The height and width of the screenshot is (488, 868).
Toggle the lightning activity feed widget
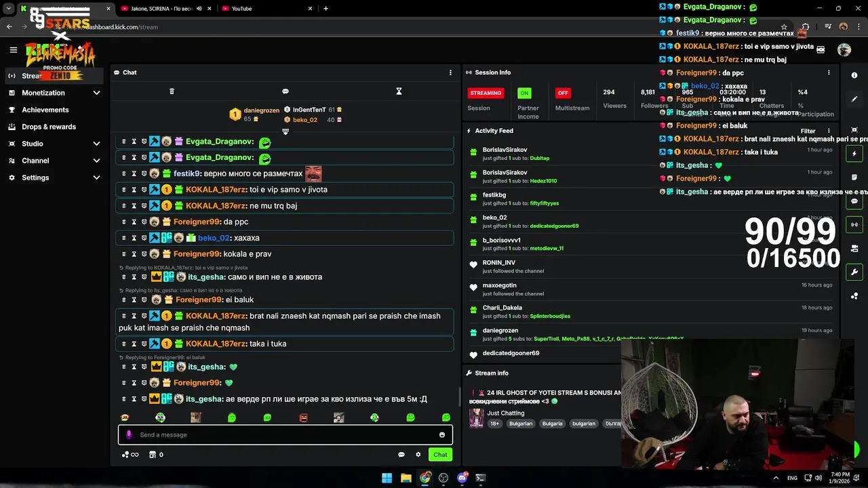coord(854,154)
